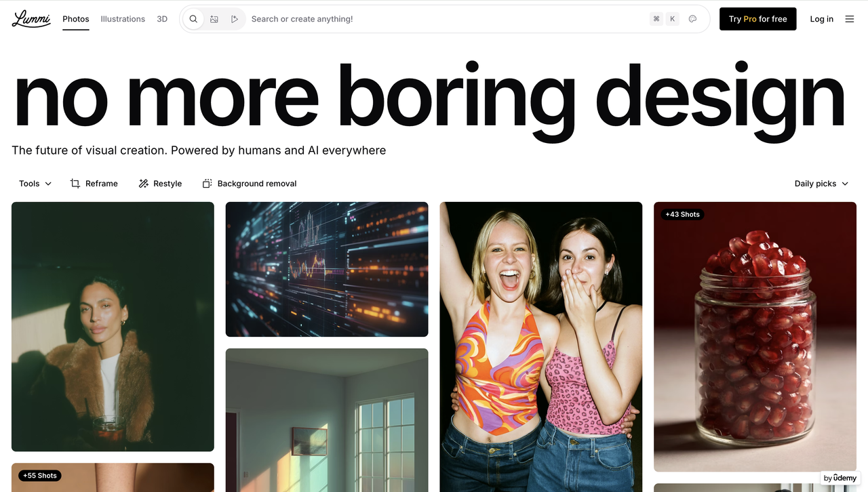Click the Command key shortcut badge
The image size is (868, 492).
click(x=656, y=19)
